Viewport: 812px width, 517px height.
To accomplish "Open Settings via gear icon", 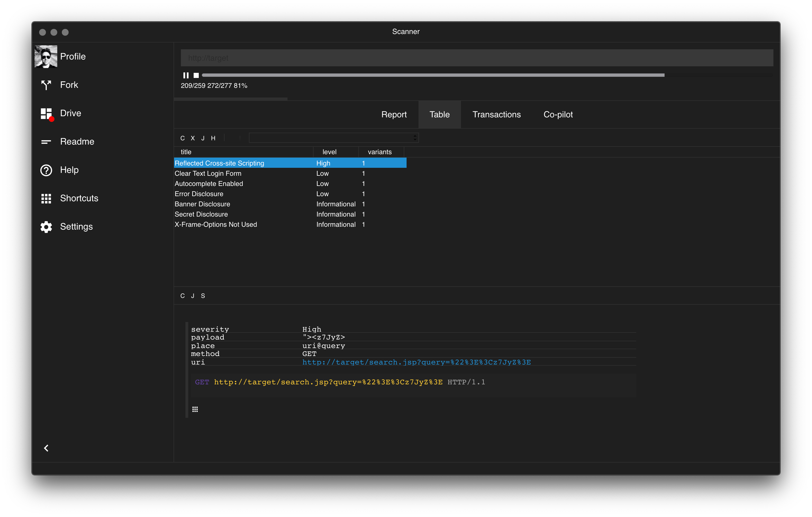I will click(46, 227).
